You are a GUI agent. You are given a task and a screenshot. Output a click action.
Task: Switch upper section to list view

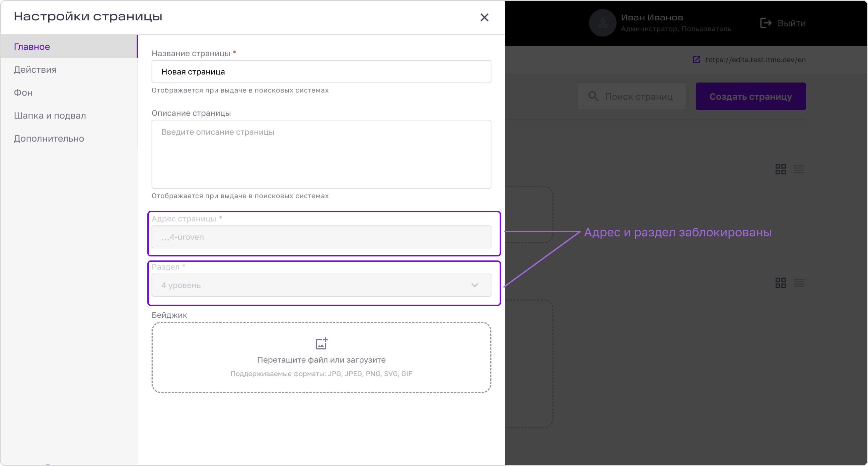point(799,169)
